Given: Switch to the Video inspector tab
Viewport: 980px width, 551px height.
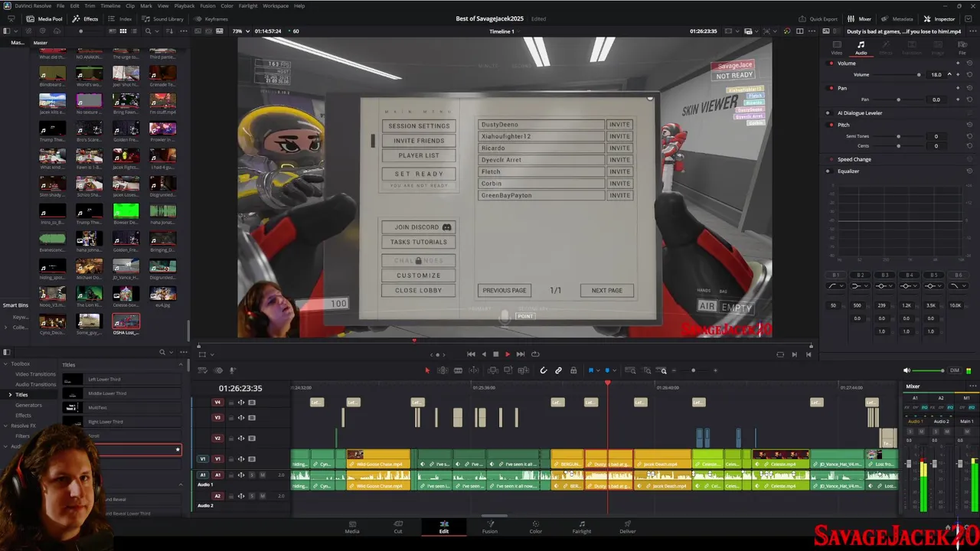Looking at the screenshot, I should (837, 48).
